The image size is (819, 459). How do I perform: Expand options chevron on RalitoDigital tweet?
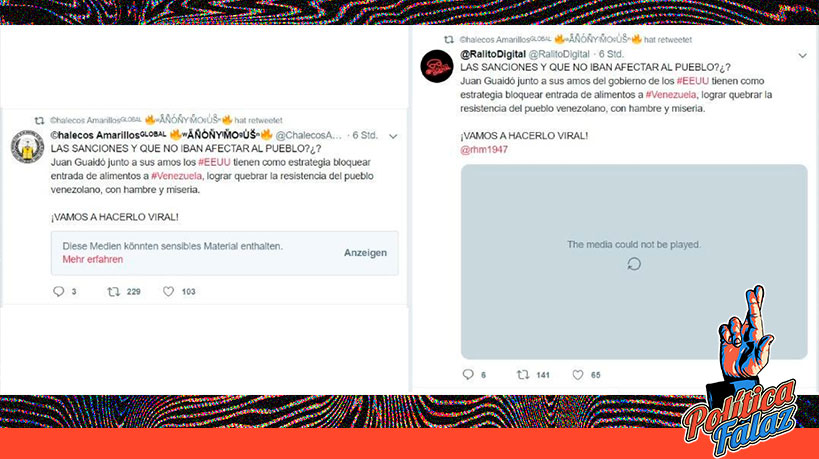(x=802, y=55)
